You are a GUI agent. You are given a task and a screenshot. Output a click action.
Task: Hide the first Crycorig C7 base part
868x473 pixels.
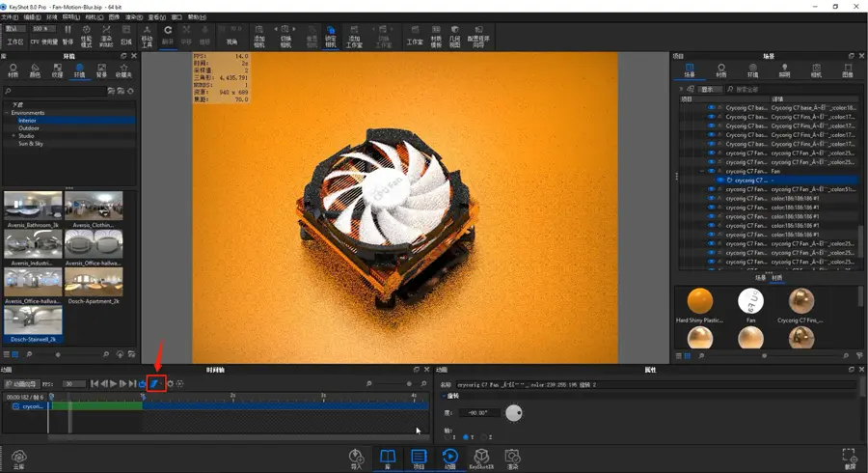pyautogui.click(x=712, y=108)
